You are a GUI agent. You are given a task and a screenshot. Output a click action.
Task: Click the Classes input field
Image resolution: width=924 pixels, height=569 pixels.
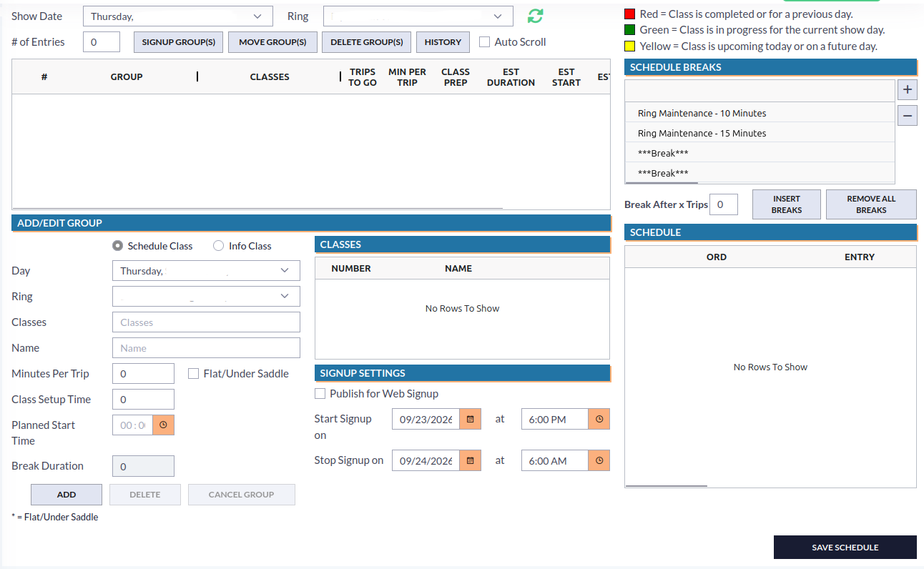[206, 322]
